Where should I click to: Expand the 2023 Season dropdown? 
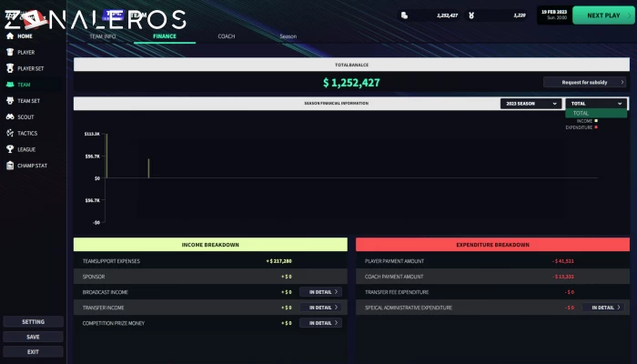click(530, 104)
